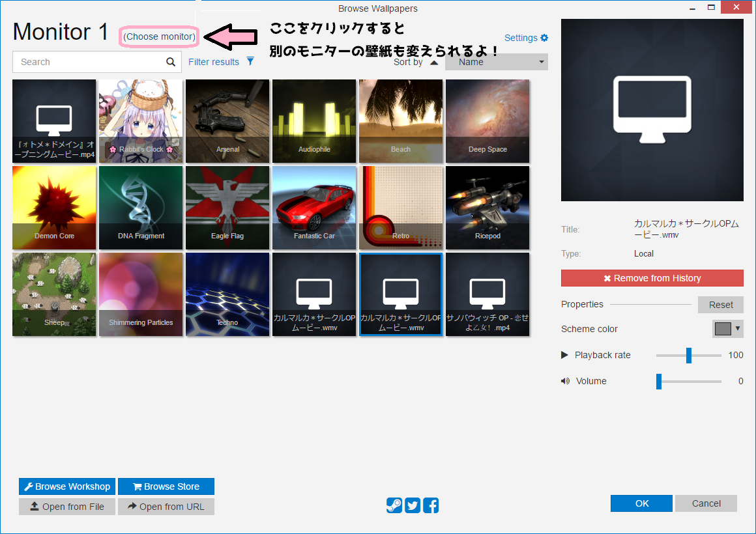Open the Twitter social icon link
Screen dimensions: 756x534
point(413,505)
